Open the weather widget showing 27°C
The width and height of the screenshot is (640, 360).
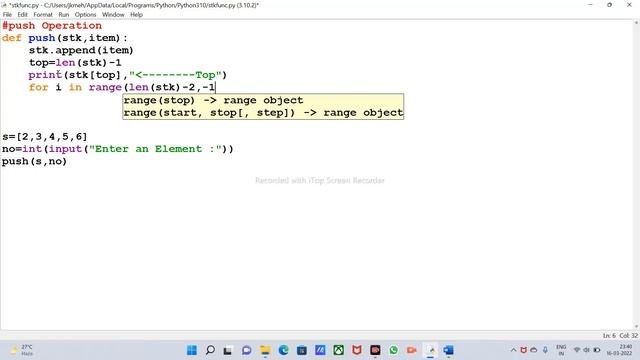click(22, 350)
